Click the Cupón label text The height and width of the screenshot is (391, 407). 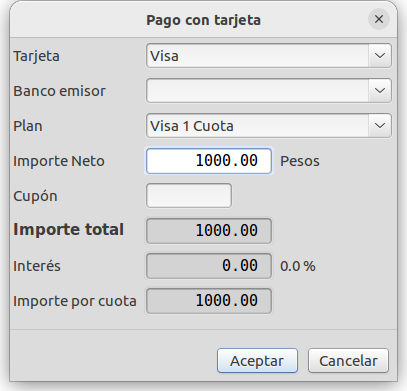pyautogui.click(x=35, y=196)
